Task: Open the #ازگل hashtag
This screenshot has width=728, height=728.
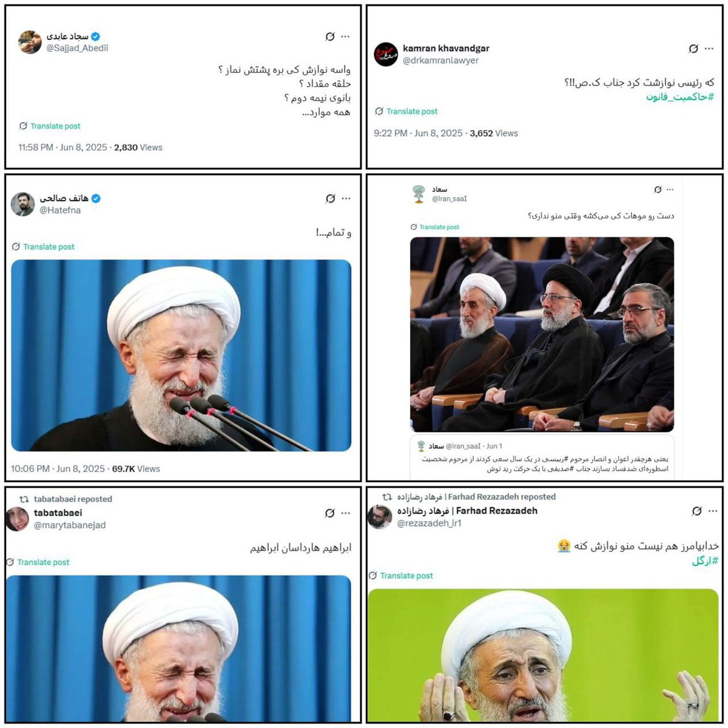Action: [705, 562]
